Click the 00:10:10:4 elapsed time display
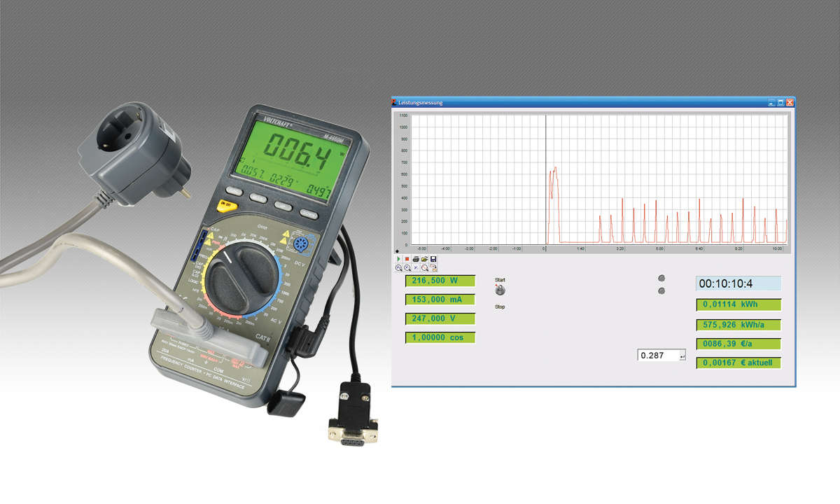Screen dimensions: 840x504 tap(738, 284)
